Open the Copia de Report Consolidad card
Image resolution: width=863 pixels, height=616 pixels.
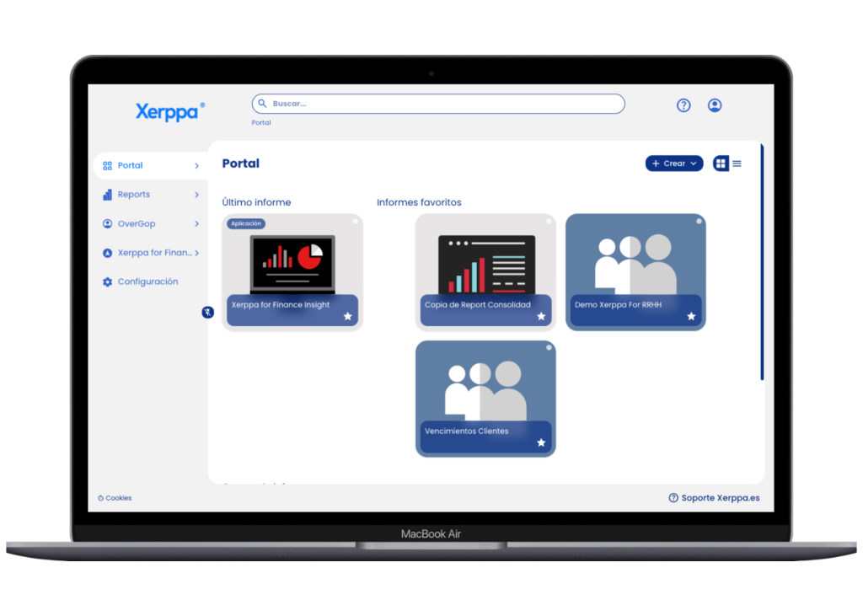pyautogui.click(x=485, y=272)
